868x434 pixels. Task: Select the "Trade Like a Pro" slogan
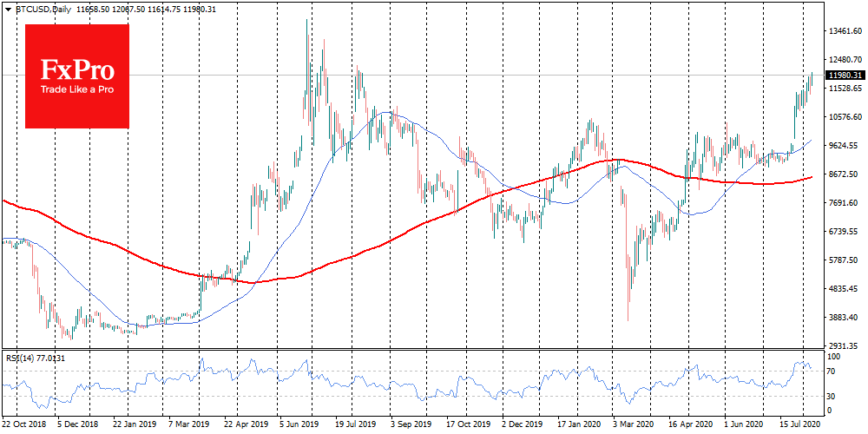click(x=78, y=89)
